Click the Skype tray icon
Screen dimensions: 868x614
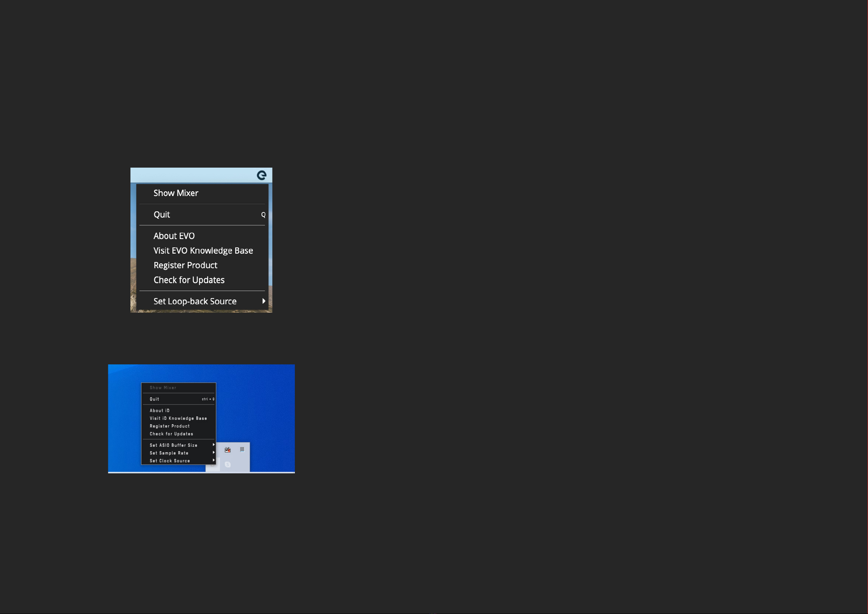pos(228,464)
